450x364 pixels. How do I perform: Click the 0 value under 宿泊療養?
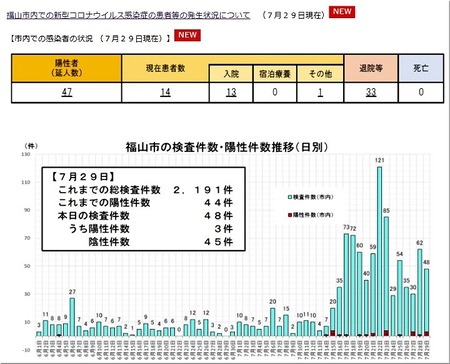(275, 92)
